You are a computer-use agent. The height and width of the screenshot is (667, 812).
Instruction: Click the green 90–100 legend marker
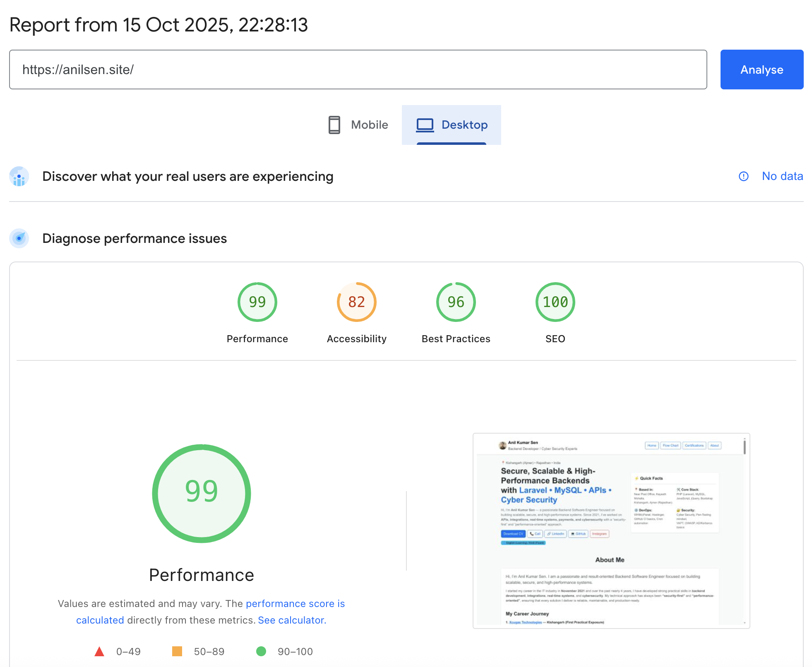(x=261, y=651)
